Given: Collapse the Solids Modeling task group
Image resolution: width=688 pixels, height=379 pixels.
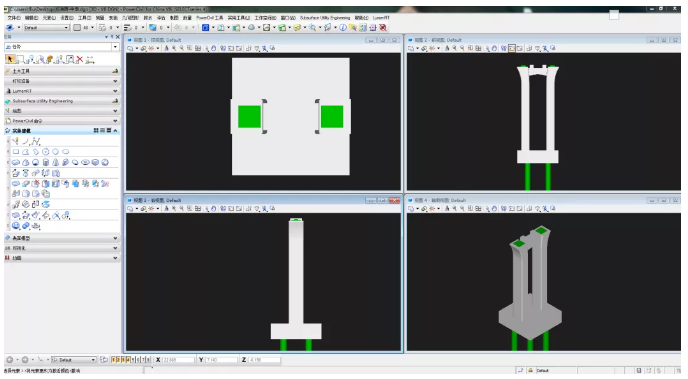Looking at the screenshot, I should coord(115,131).
